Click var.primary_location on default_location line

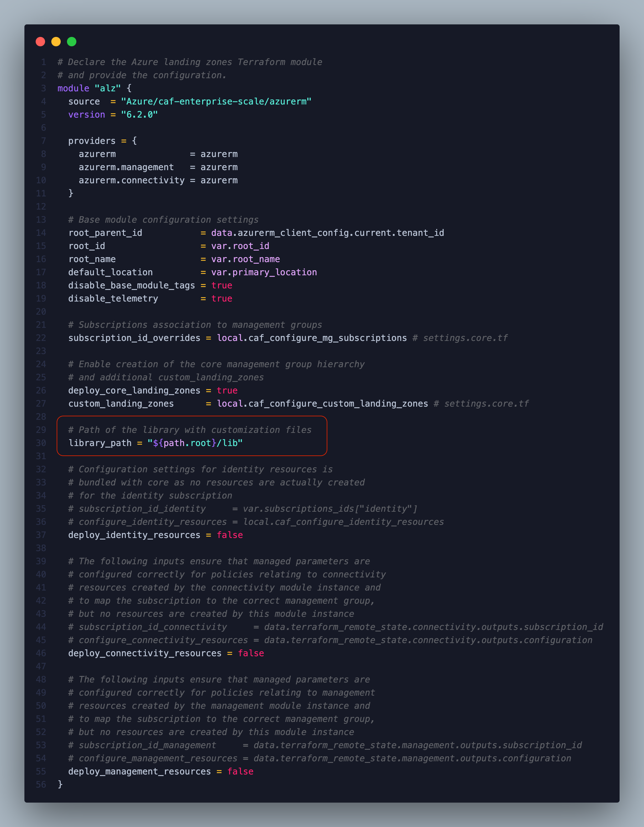pos(264,272)
